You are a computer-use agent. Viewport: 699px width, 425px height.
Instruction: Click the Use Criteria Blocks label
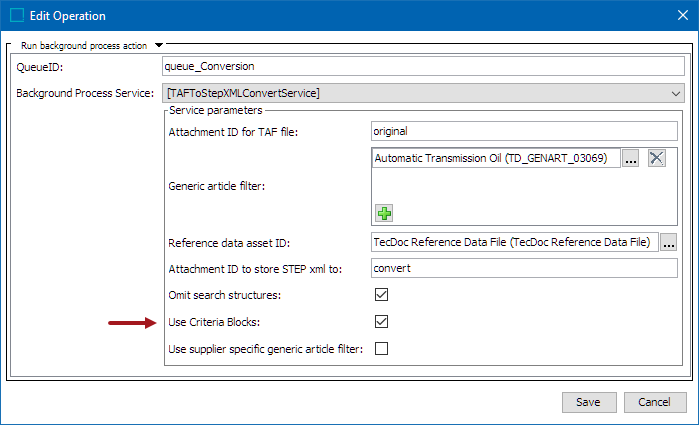click(x=214, y=322)
